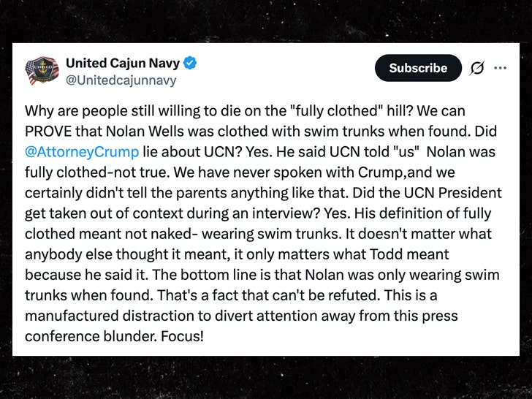This screenshot has height=399, width=532.
Task: Open the three-dot more options menu
Action: tap(501, 68)
